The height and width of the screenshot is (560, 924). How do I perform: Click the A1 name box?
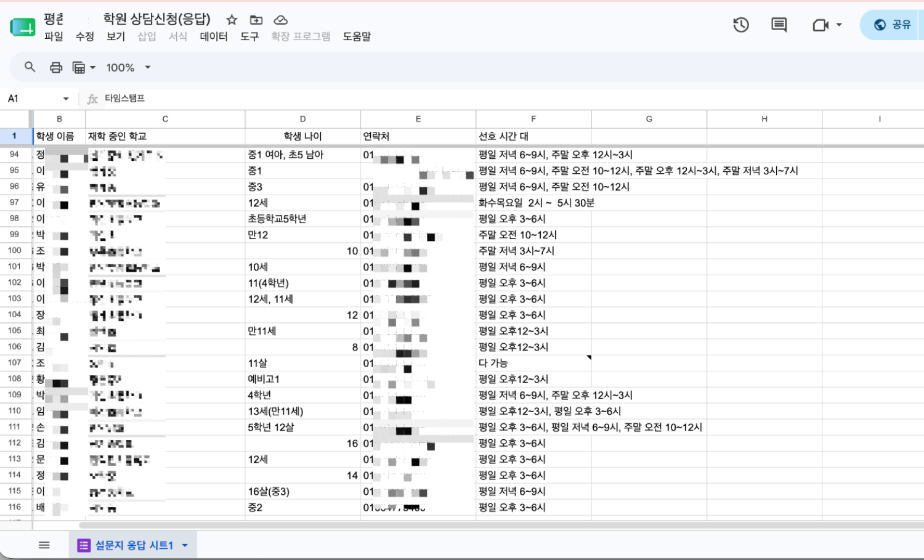coord(31,99)
